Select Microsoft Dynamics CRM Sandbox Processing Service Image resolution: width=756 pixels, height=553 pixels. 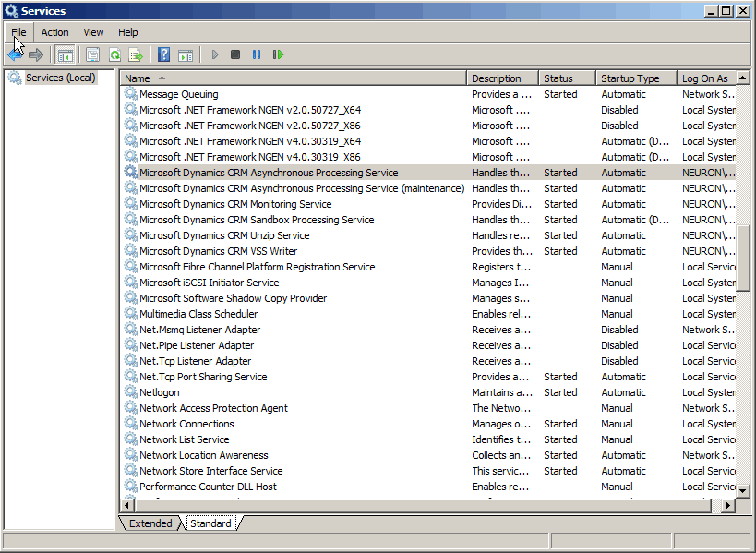pyautogui.click(x=429, y=220)
